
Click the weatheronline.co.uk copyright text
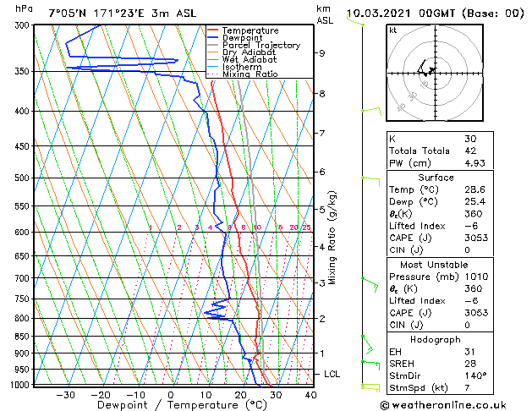click(x=443, y=405)
